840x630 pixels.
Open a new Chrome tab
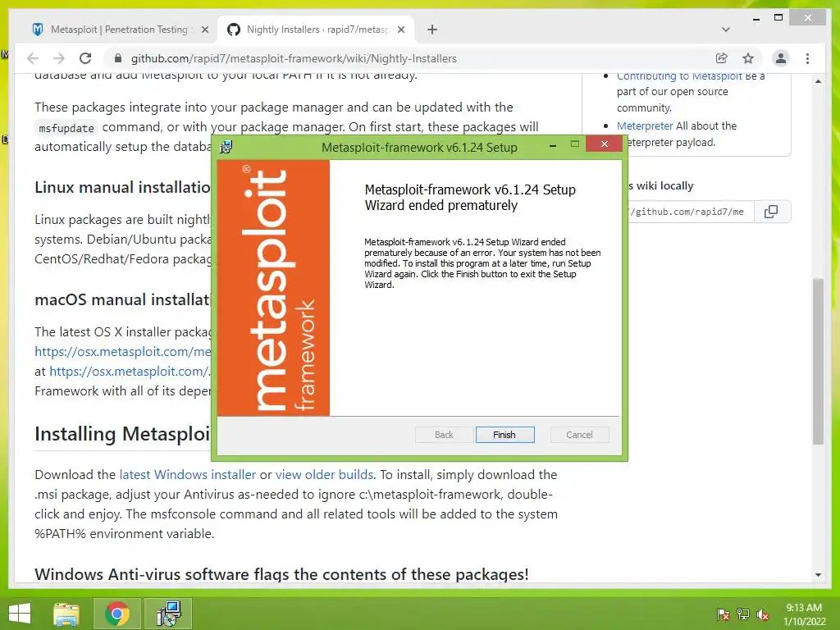point(432,30)
